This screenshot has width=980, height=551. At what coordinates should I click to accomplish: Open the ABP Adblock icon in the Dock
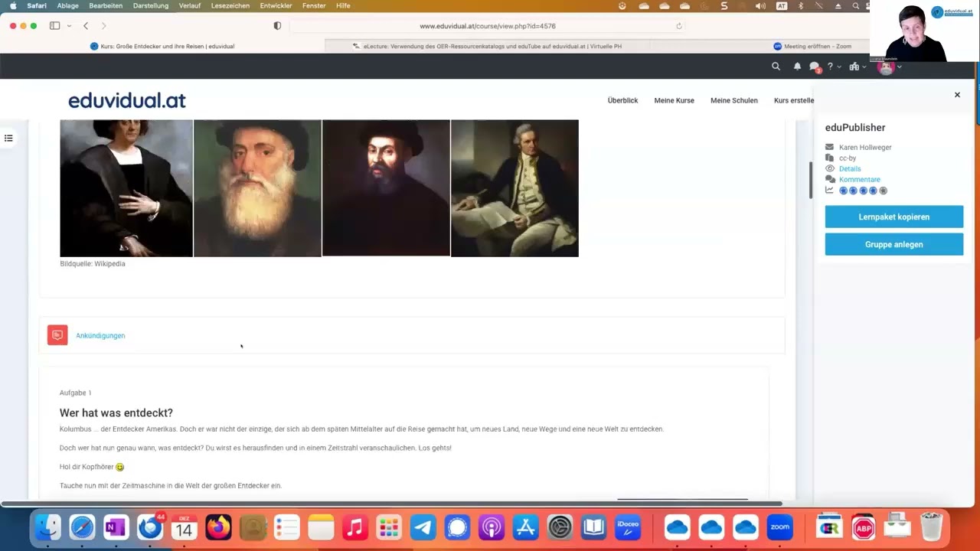click(863, 527)
